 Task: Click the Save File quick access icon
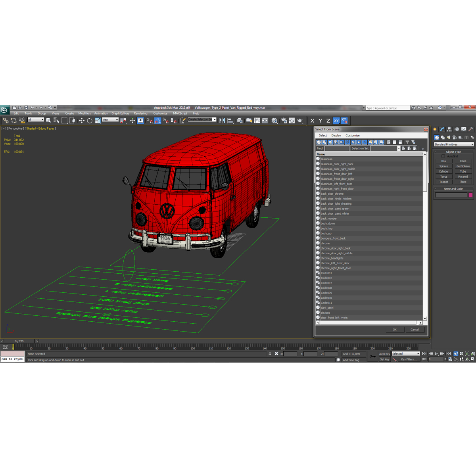click(x=26, y=107)
